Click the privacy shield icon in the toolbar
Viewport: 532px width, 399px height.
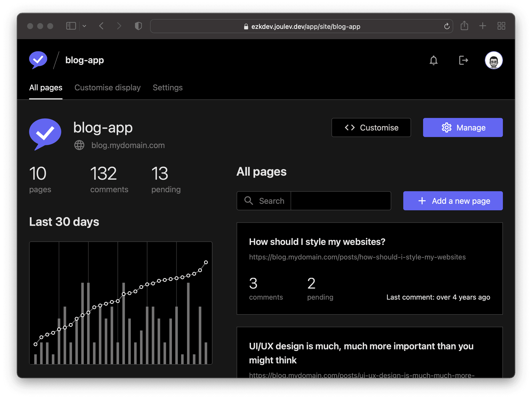pyautogui.click(x=138, y=26)
